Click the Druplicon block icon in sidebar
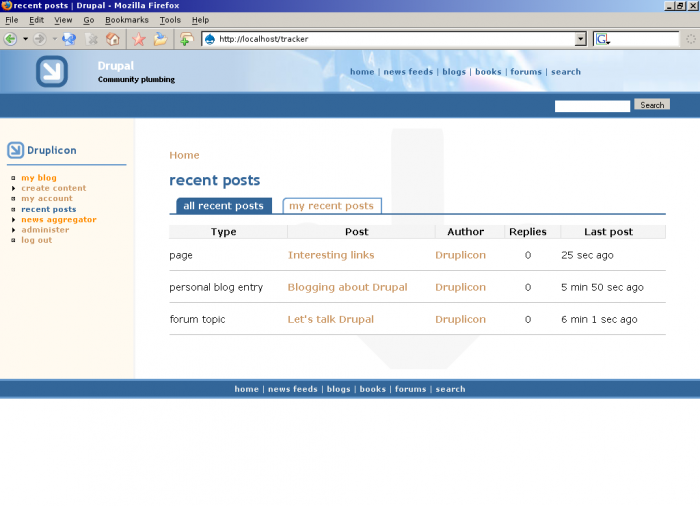 click(x=15, y=150)
